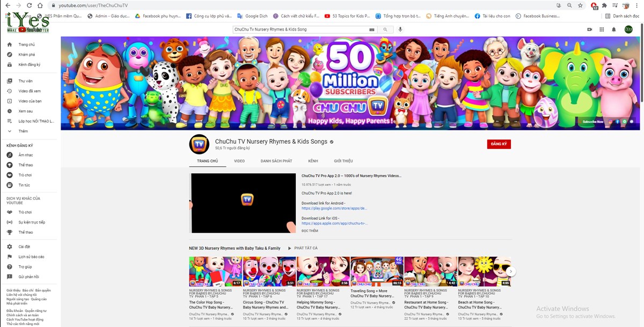This screenshot has width=644, height=327.
Task: Play the featured ChuChu TV Pro App video
Action: coord(243,203)
